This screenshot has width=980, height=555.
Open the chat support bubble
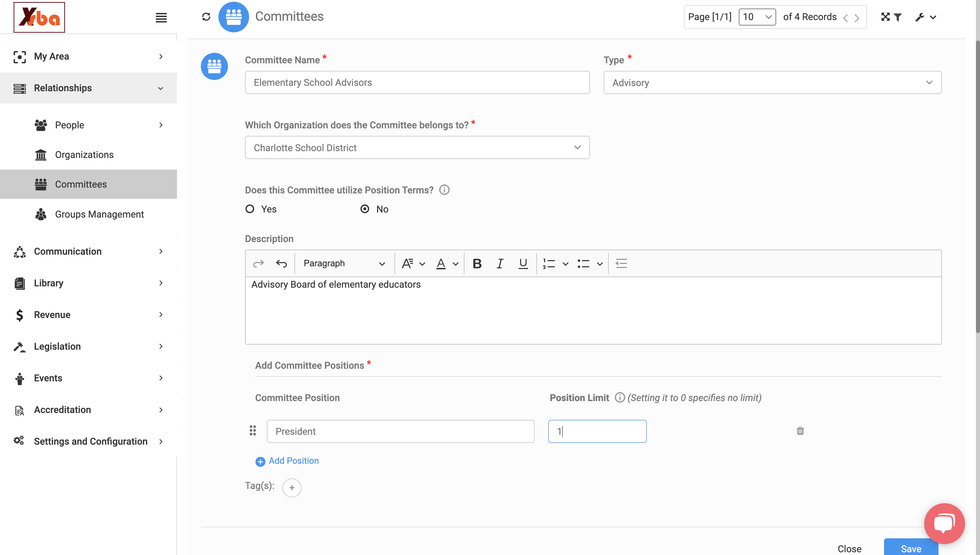click(944, 523)
